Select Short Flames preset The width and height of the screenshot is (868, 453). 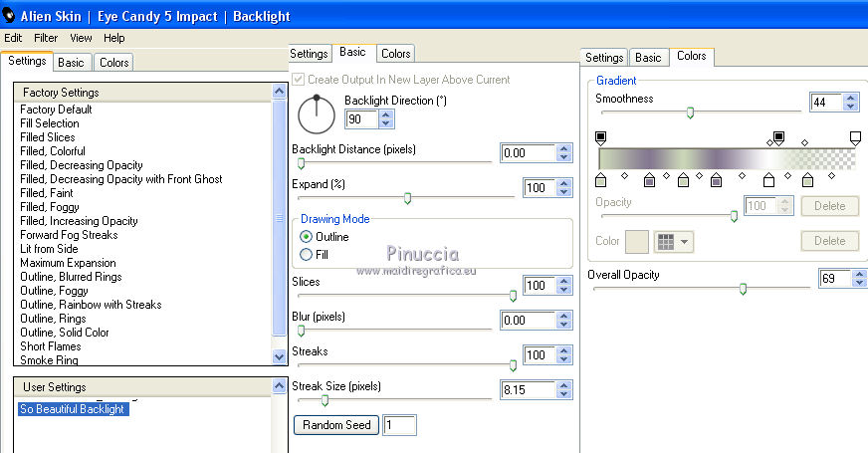tap(51, 346)
